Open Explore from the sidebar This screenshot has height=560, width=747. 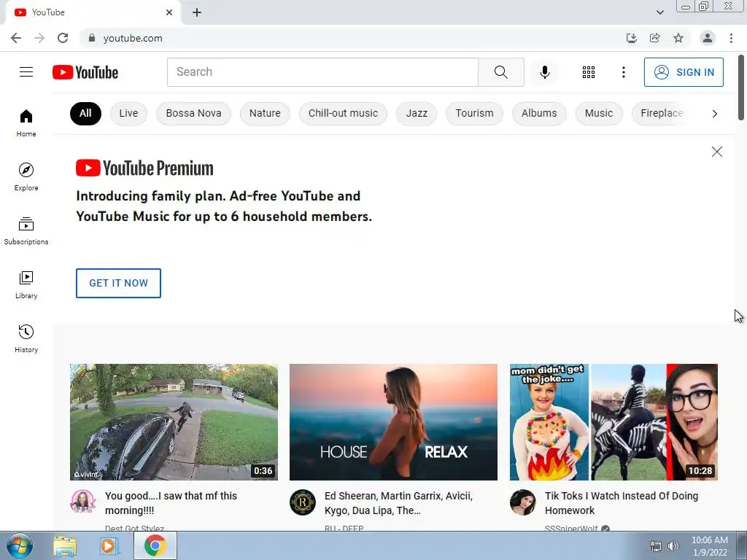26,176
